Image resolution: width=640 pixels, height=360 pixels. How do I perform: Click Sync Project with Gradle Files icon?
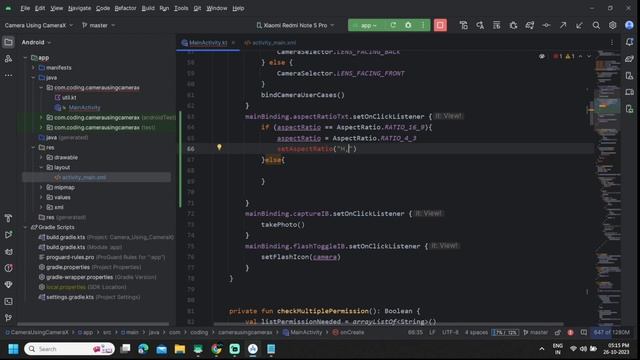click(530, 25)
